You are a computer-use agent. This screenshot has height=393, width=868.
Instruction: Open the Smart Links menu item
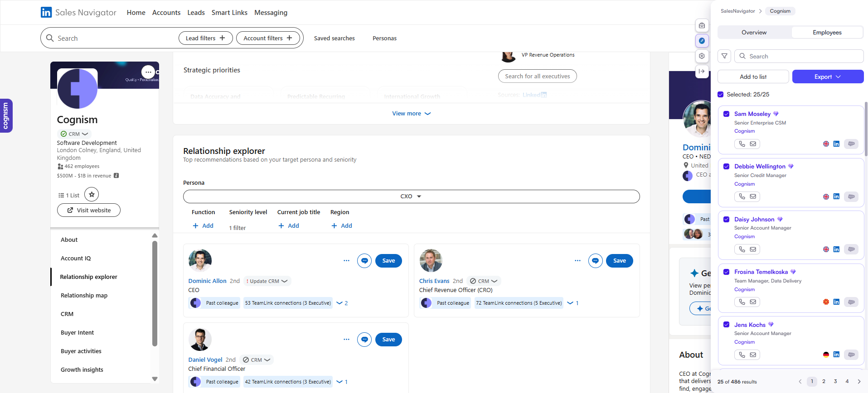click(x=229, y=13)
